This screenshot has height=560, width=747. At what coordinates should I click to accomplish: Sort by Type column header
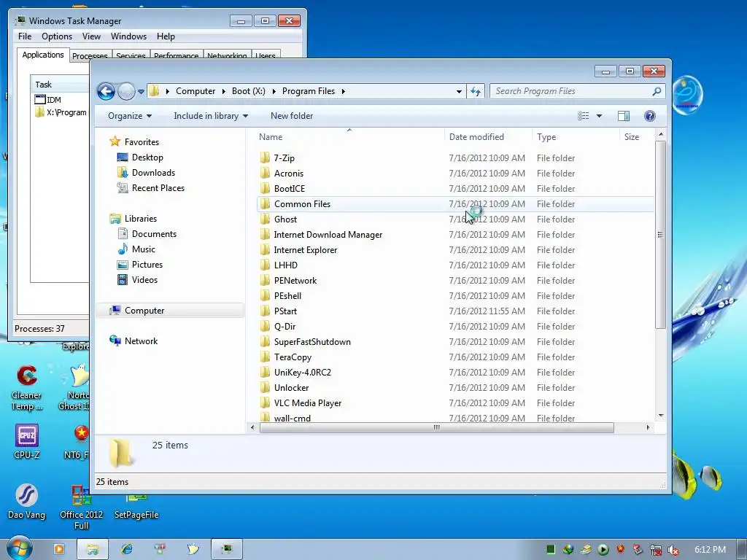click(x=576, y=136)
